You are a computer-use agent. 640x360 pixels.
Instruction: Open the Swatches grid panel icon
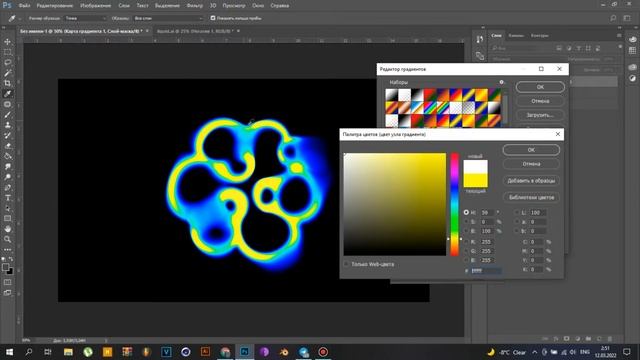pyautogui.click(x=633, y=50)
